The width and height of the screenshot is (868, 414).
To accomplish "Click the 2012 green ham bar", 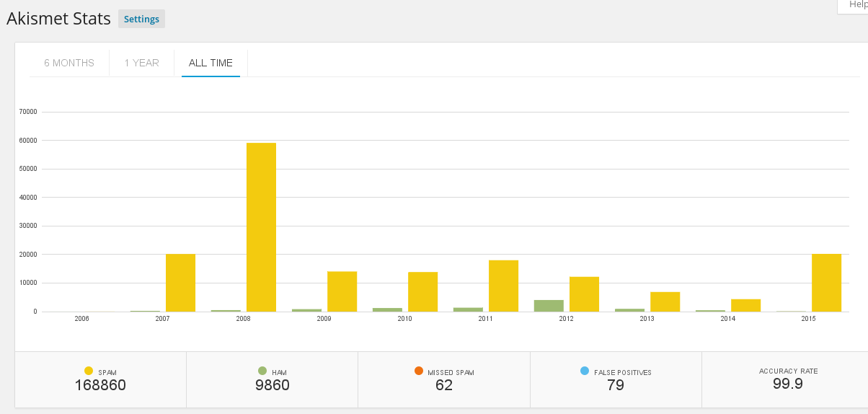I will point(549,306).
